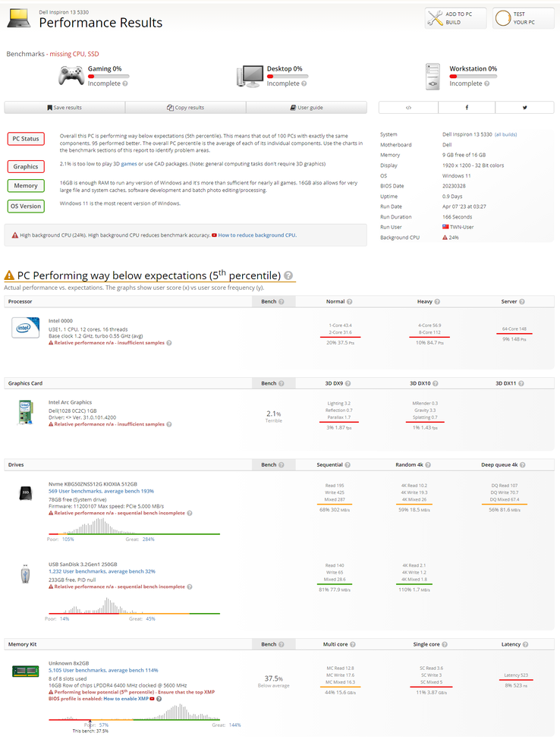Click the TWN-User run user flag
Image resolution: width=560 pixels, height=755 pixels.
pyautogui.click(x=445, y=228)
